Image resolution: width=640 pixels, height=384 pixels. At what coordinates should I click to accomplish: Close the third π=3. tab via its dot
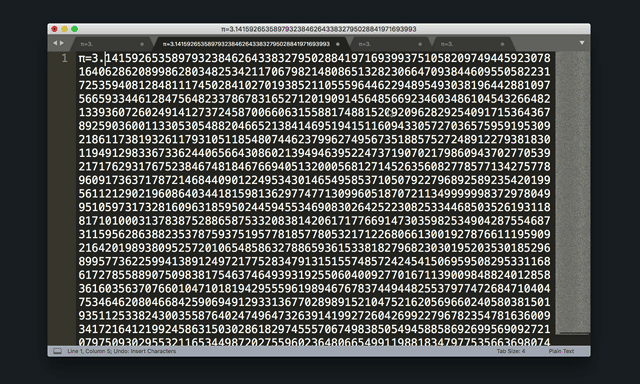(420, 44)
